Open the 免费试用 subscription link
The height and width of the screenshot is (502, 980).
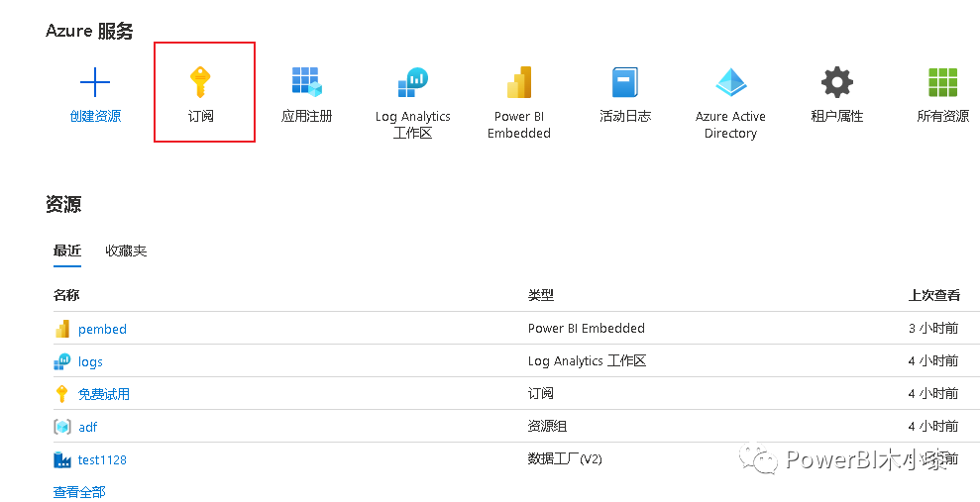[103, 394]
